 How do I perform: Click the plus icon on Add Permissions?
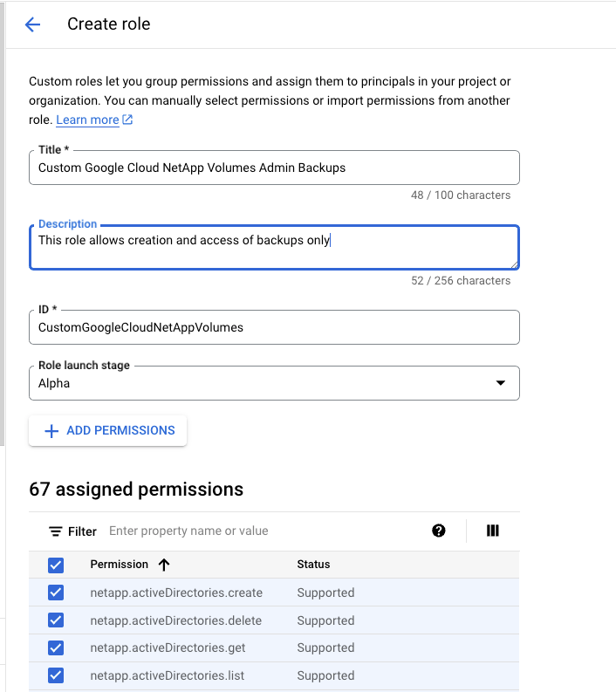coord(51,431)
